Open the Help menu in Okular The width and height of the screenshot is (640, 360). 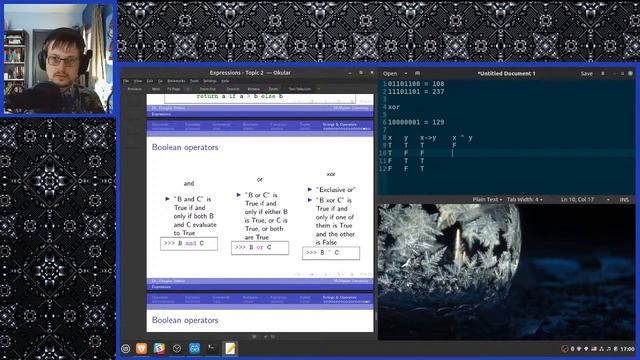click(x=225, y=81)
